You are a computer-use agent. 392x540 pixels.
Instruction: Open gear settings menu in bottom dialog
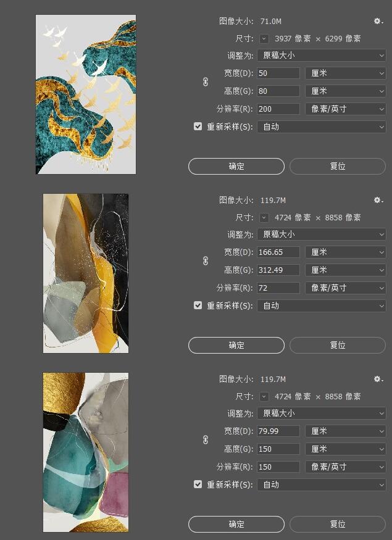point(378,379)
